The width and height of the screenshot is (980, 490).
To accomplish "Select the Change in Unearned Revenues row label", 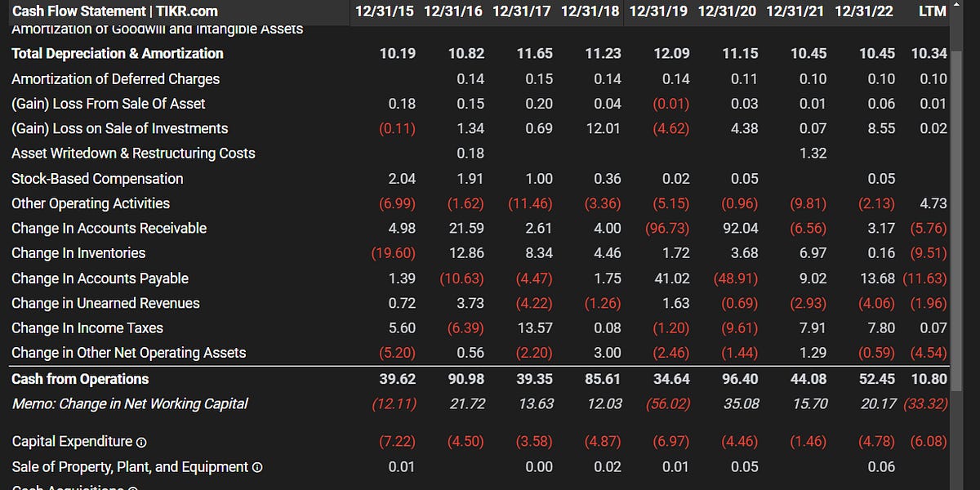I will pyautogui.click(x=105, y=303).
